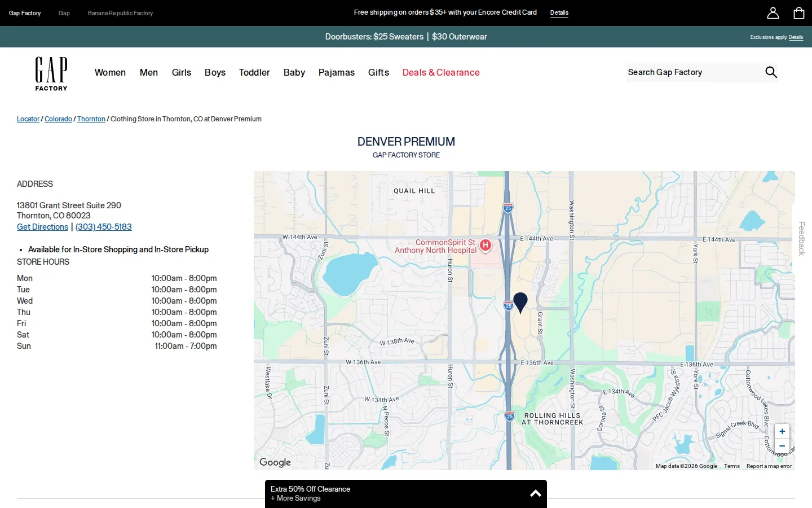Viewport: 812px width, 508px height.
Task: Click the Sun 11:00am - 7:00pm hours
Action: click(x=117, y=346)
